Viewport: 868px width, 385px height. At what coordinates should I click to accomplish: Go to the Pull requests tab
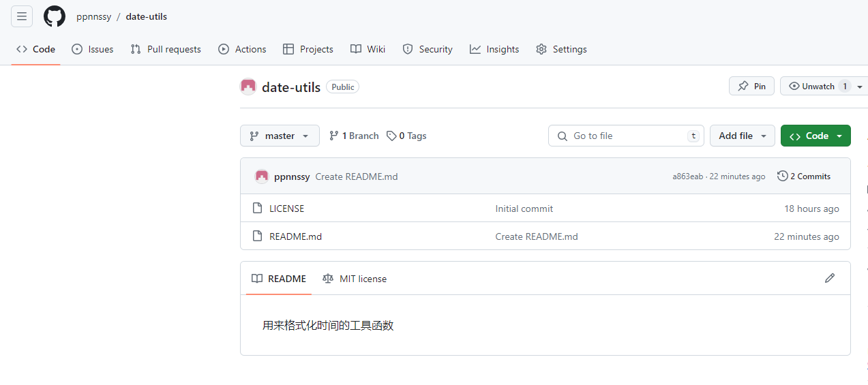166,49
